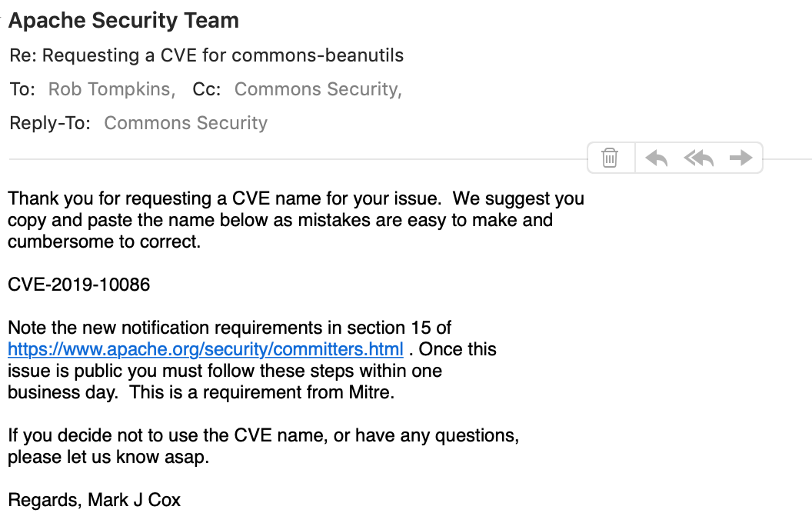Click the subject line about commons-beanutils
The height and width of the screenshot is (523, 812).
pos(207,55)
